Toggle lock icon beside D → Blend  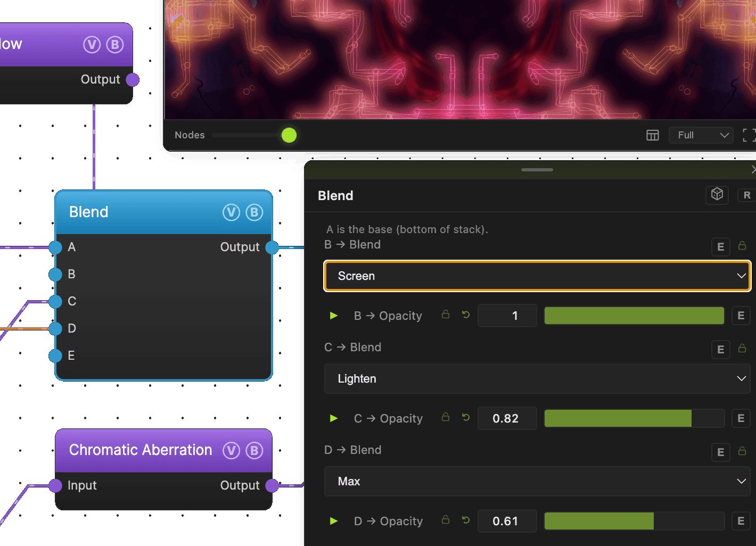[742, 451]
